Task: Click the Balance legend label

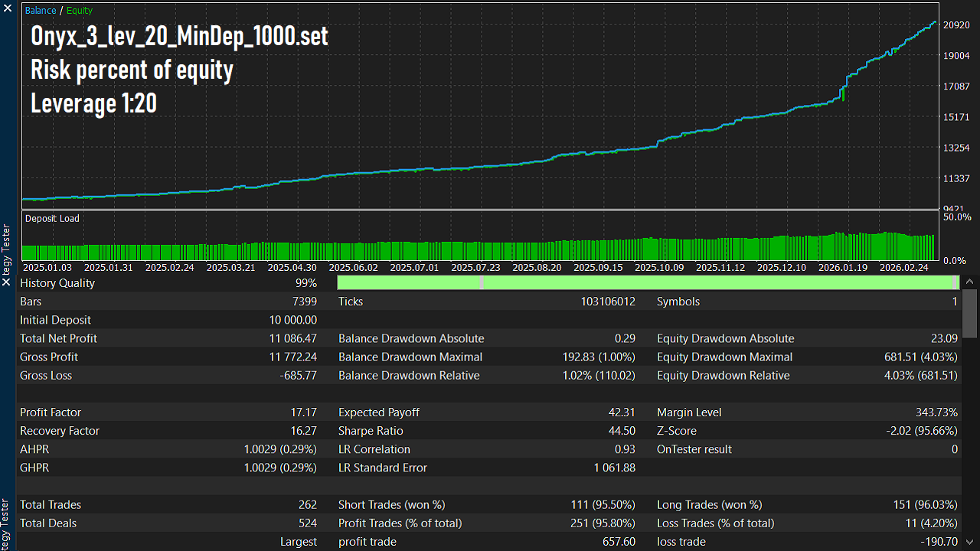Action: pyautogui.click(x=41, y=11)
